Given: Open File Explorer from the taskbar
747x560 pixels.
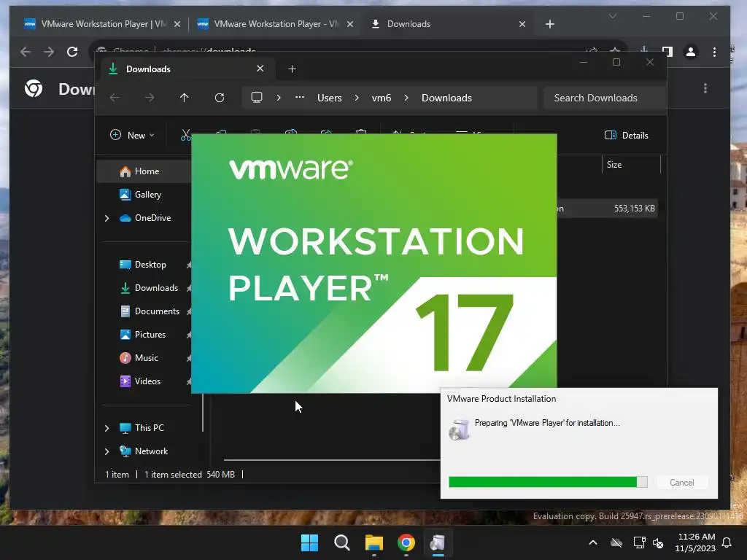Looking at the screenshot, I should 374,542.
